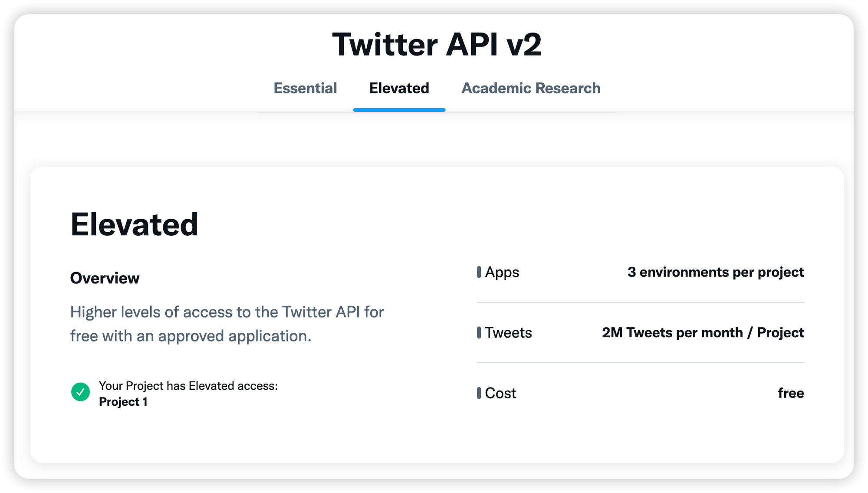The width and height of the screenshot is (868, 493).
Task: Switch to the Essential tab
Action: click(305, 88)
